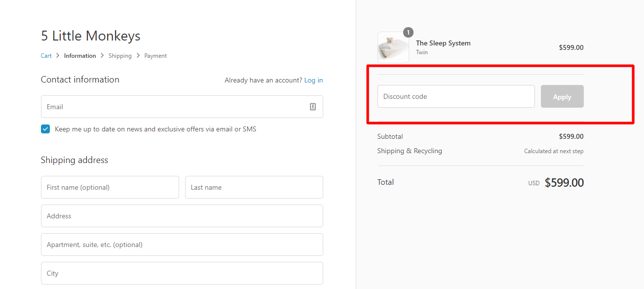Click the Address input field
644x289 pixels.
(x=182, y=216)
